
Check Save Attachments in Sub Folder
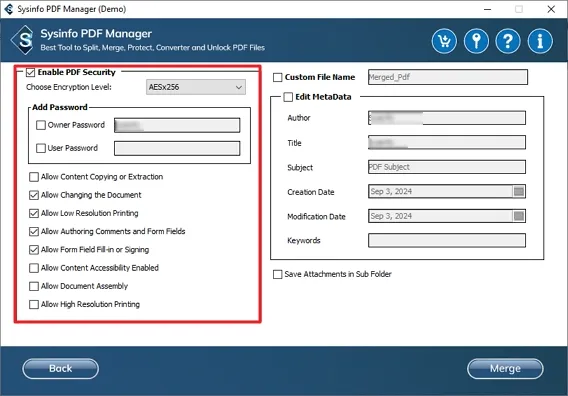click(x=277, y=274)
